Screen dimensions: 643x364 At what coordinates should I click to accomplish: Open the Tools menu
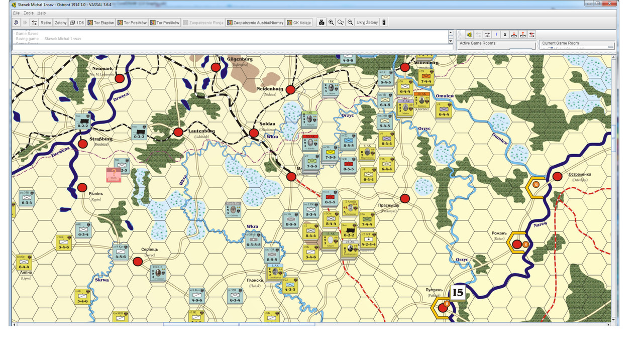29,13
